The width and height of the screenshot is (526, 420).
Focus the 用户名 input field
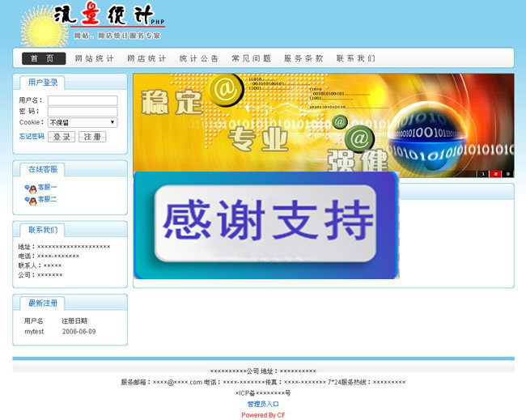[83, 100]
